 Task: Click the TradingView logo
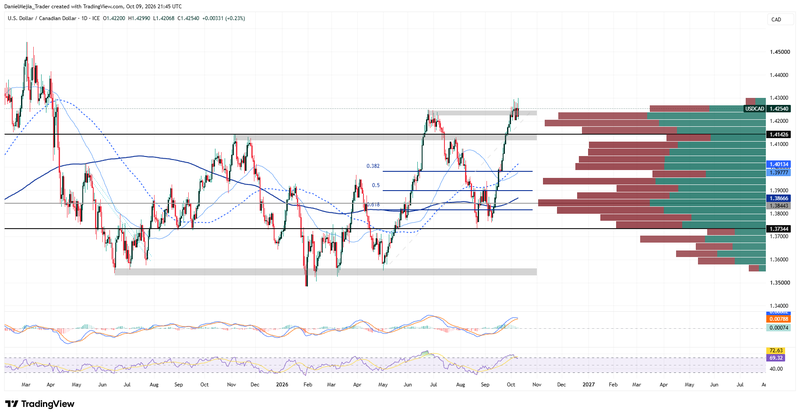(40, 404)
